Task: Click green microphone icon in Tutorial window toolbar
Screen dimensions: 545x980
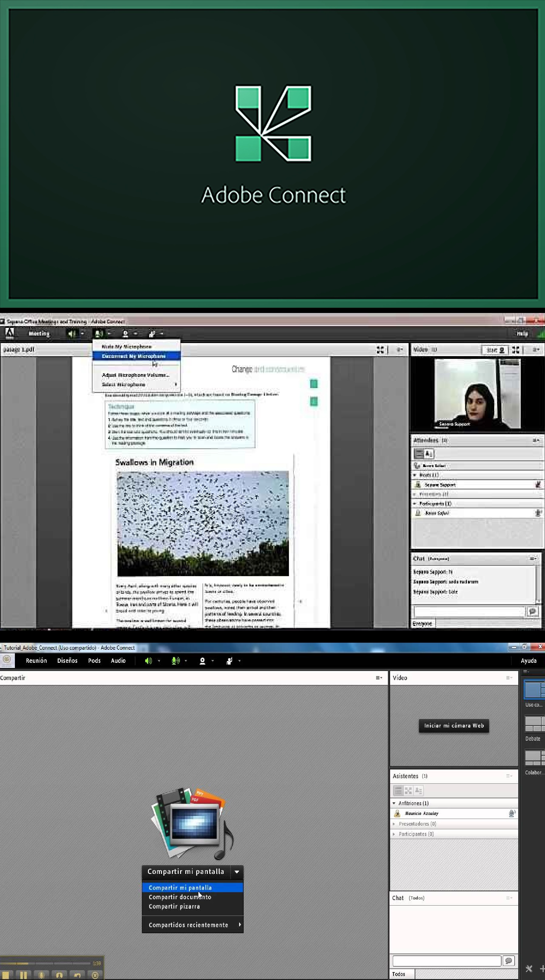Action: click(175, 661)
